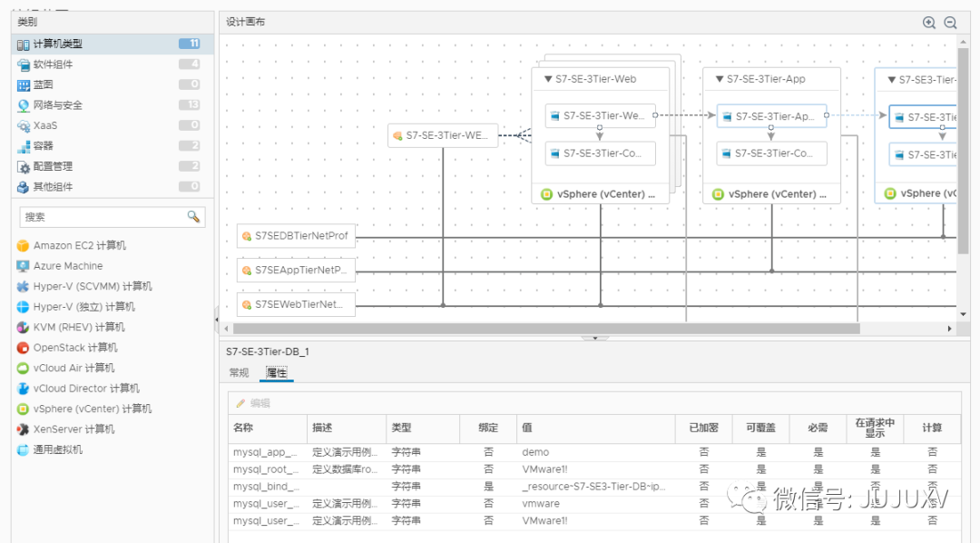
Task: Click the zoom out magnifier icon
Action: pyautogui.click(x=950, y=23)
